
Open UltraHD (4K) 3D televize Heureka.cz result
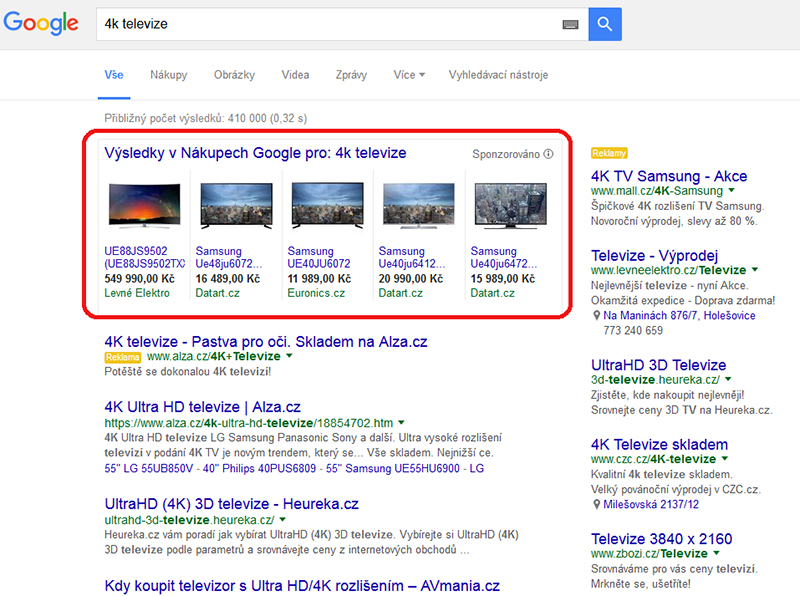point(232,504)
